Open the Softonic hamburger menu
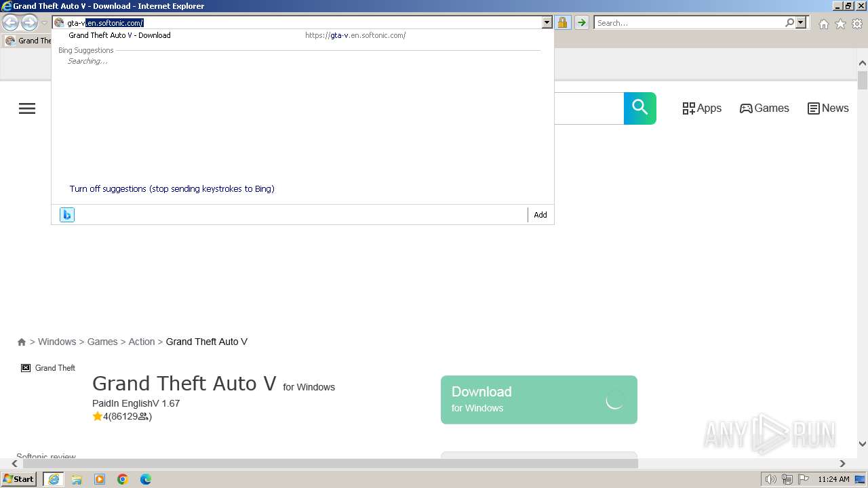The height and width of the screenshot is (488, 868). [27, 108]
